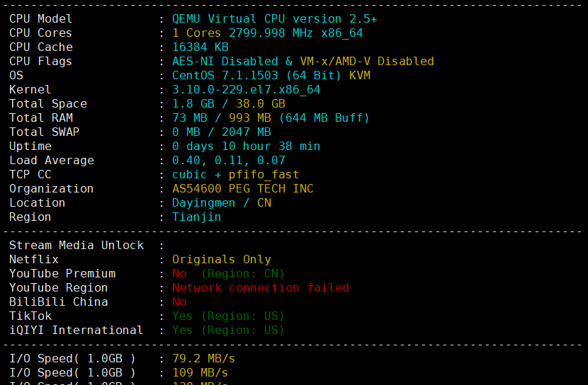Screen dimensions: 588x385
Task: Select the AES-NI Disabled flag text
Action: [225, 62]
